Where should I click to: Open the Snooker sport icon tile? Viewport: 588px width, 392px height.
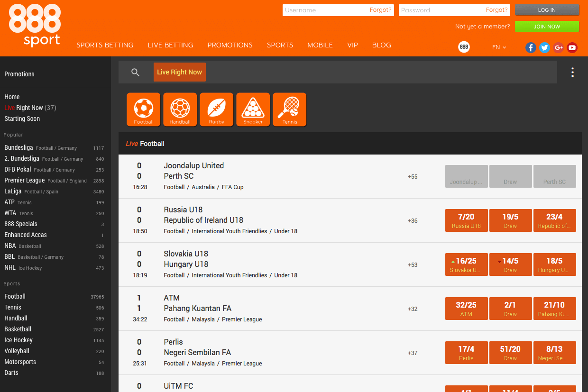click(253, 109)
